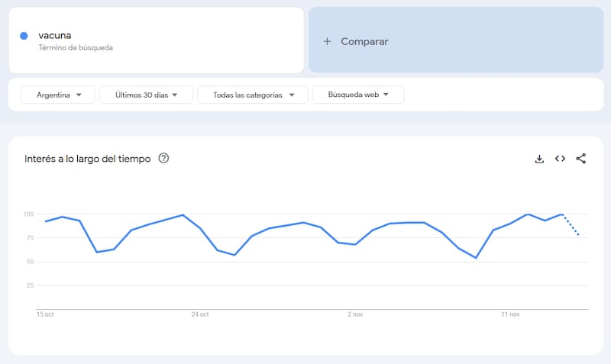Image resolution: width=611 pixels, height=364 pixels.
Task: Click the 24 oct date label
Action: pos(199,314)
